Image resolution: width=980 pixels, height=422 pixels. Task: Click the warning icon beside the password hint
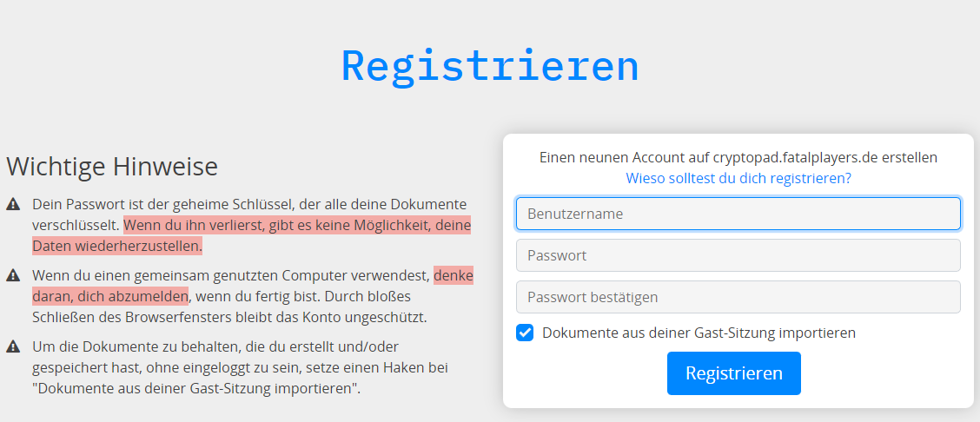pos(12,204)
